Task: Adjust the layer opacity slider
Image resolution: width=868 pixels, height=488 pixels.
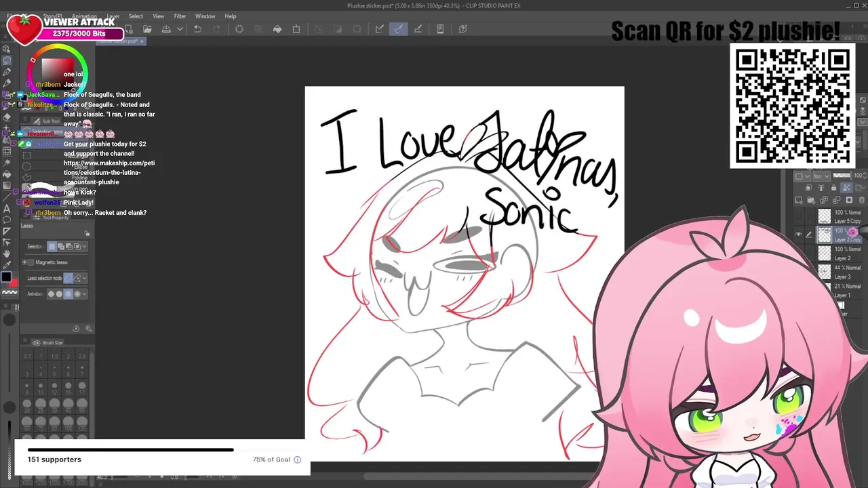Action: [842, 176]
